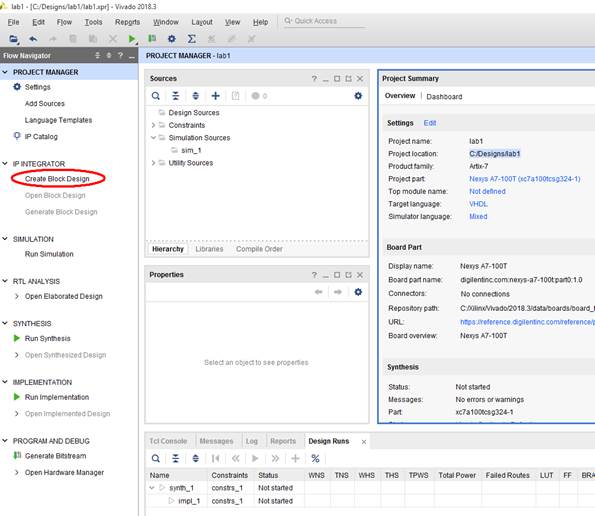The width and height of the screenshot is (595, 516).
Task: Expand Open Elaborated Design item
Action: [16, 296]
